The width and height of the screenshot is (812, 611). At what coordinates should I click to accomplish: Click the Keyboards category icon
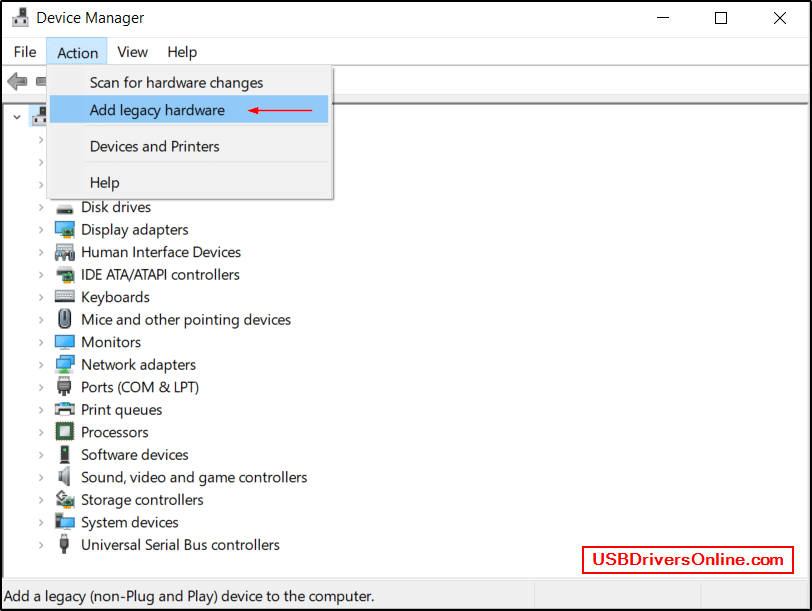point(65,297)
